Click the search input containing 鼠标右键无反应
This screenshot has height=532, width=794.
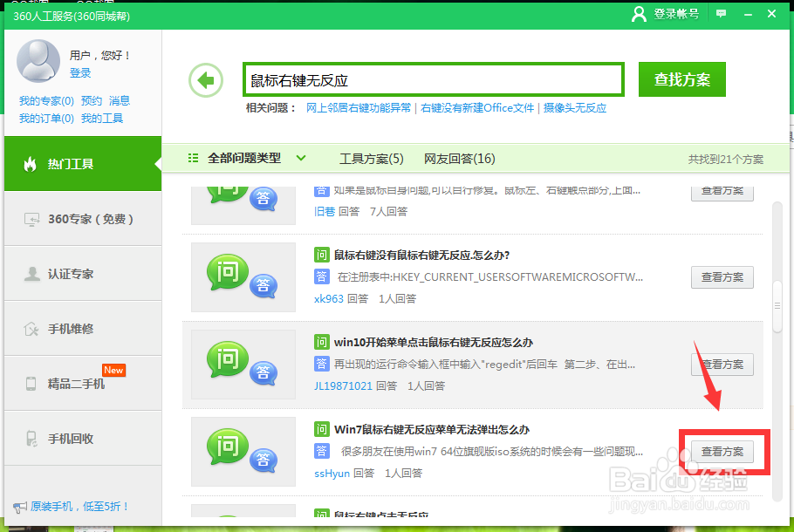click(x=434, y=79)
